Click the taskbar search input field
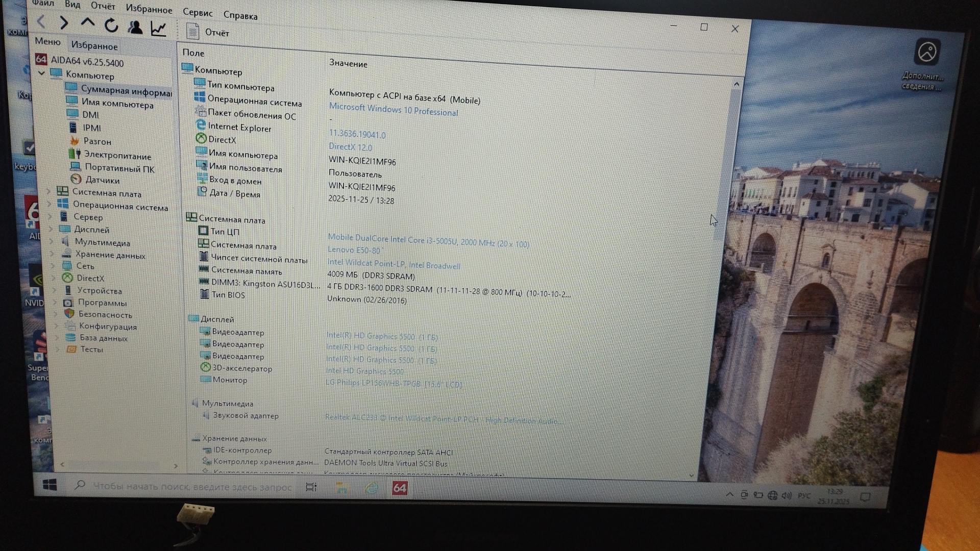The image size is (980, 551). tap(192, 487)
